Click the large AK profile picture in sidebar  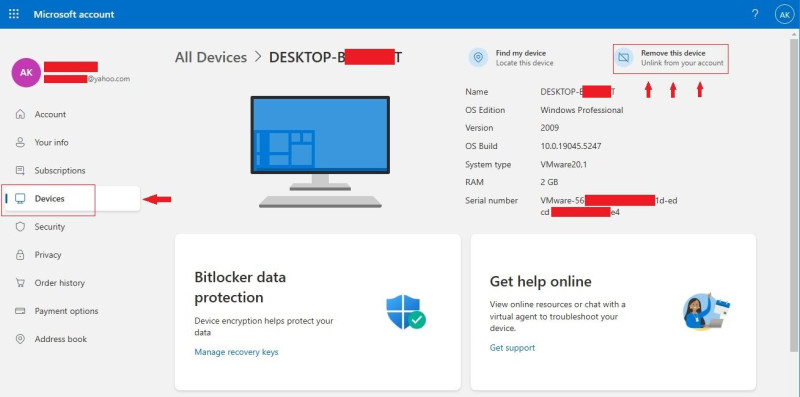[x=26, y=72]
